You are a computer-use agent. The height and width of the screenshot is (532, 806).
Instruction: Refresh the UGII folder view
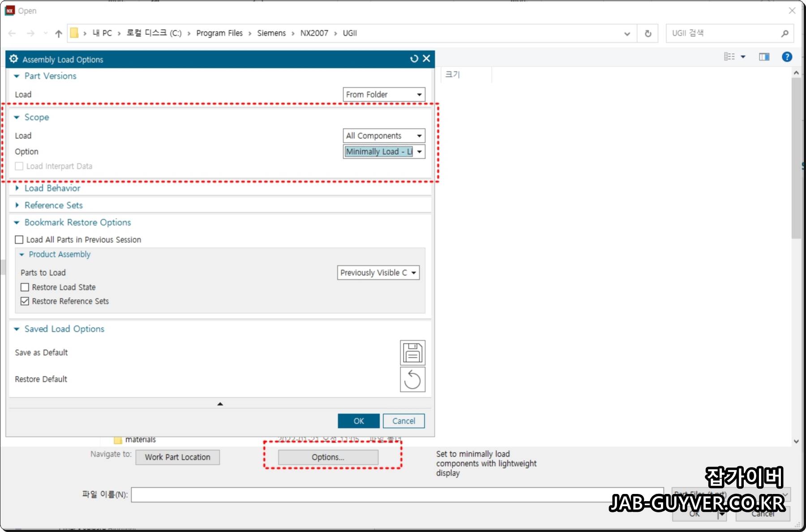point(648,34)
